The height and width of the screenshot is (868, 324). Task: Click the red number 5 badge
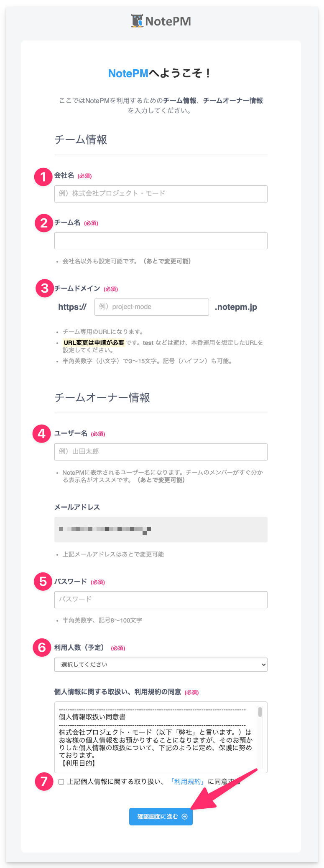pos(43,581)
